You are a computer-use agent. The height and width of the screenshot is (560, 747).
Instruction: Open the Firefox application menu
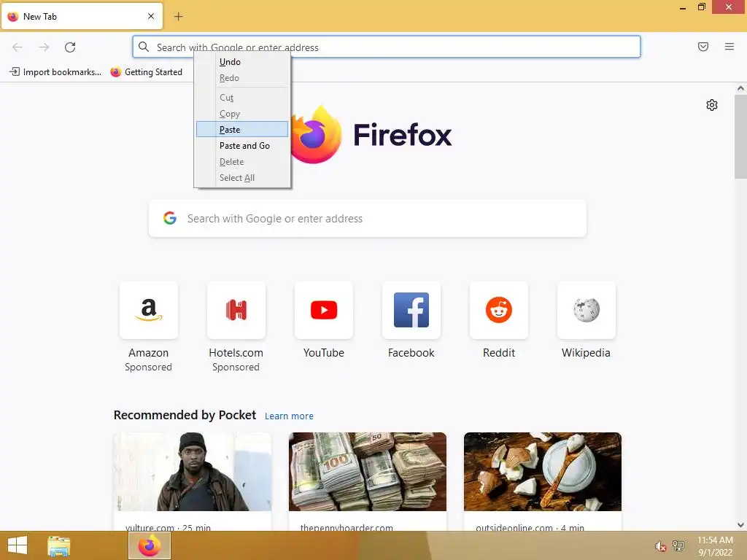(x=729, y=47)
